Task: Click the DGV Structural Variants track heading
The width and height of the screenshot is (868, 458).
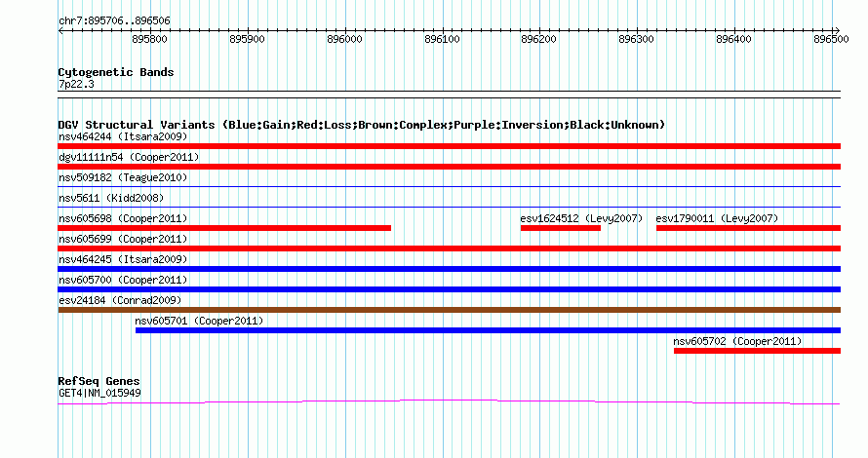Action: pyautogui.click(x=362, y=125)
